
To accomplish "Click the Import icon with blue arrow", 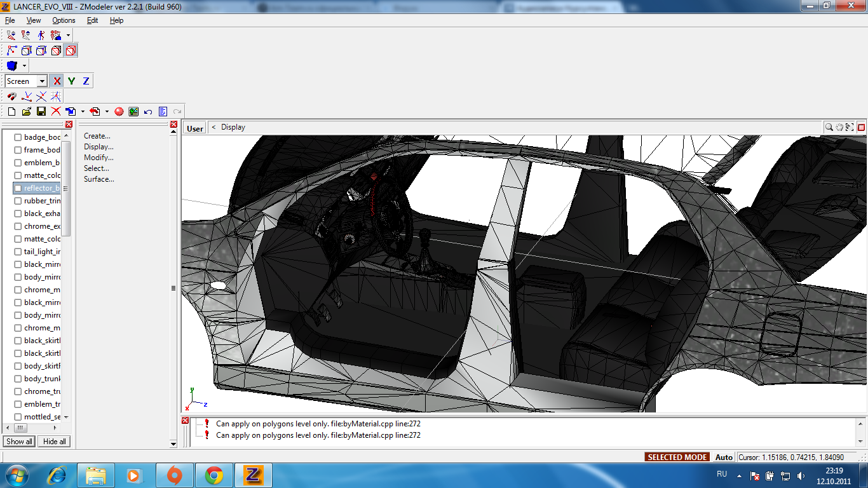I will pos(71,111).
